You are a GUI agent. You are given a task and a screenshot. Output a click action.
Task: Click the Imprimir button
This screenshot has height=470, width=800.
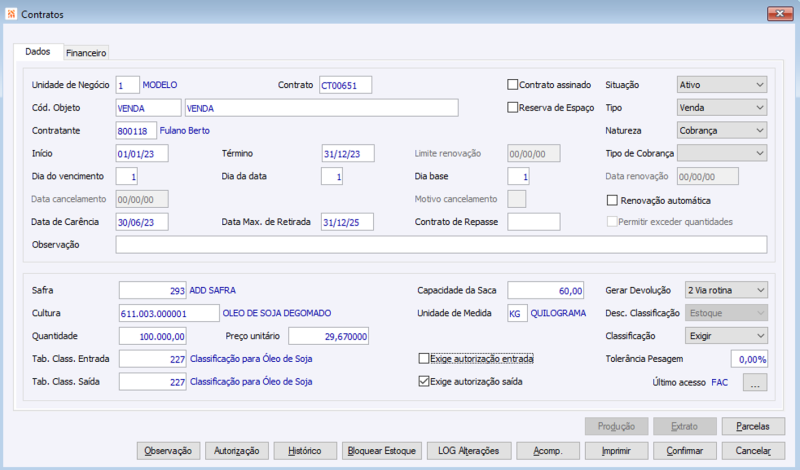[x=616, y=451]
